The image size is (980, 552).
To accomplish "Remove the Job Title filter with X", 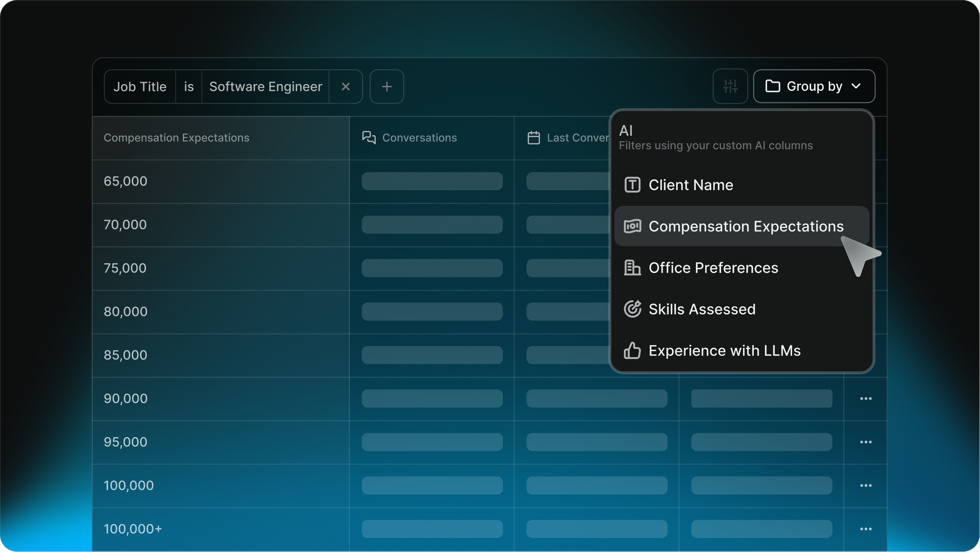I will click(x=345, y=87).
